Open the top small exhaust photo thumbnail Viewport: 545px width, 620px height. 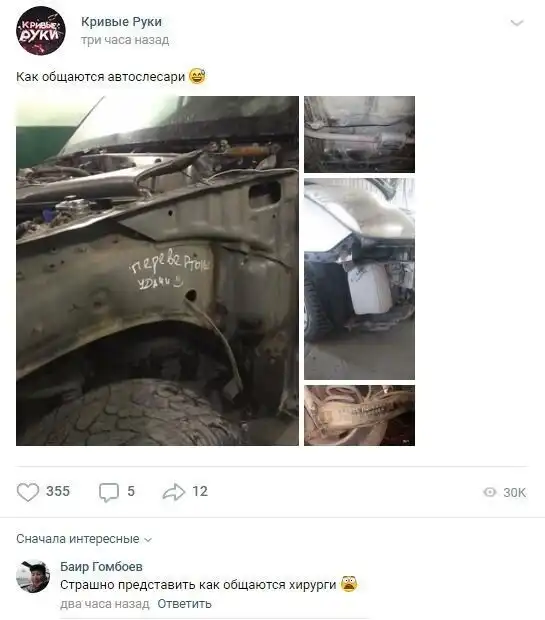(x=360, y=134)
